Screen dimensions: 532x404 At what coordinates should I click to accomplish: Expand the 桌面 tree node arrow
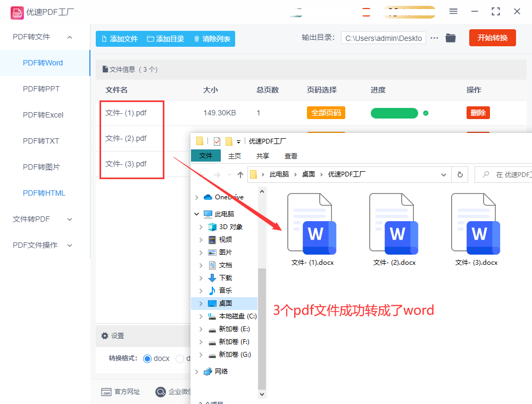pyautogui.click(x=201, y=304)
